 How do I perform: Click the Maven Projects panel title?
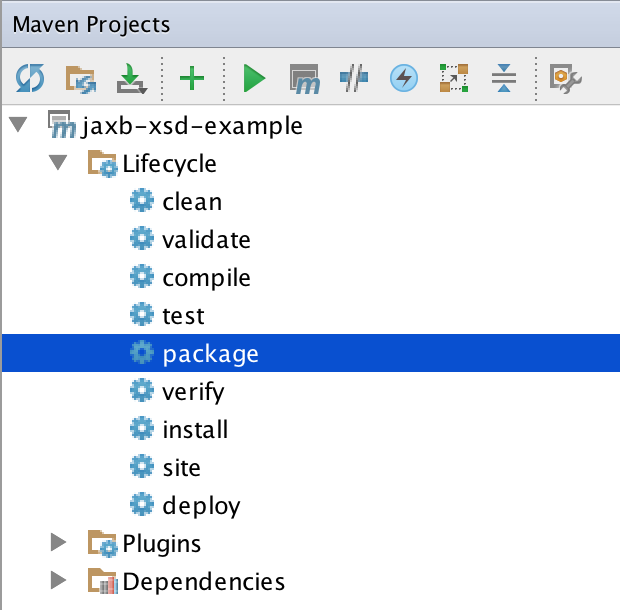click(x=91, y=25)
